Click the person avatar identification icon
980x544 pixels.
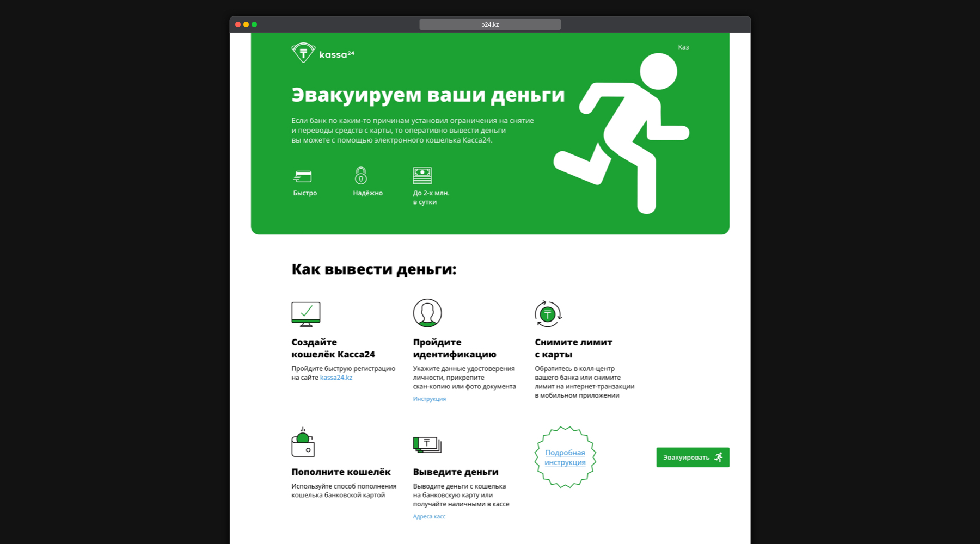427,313
